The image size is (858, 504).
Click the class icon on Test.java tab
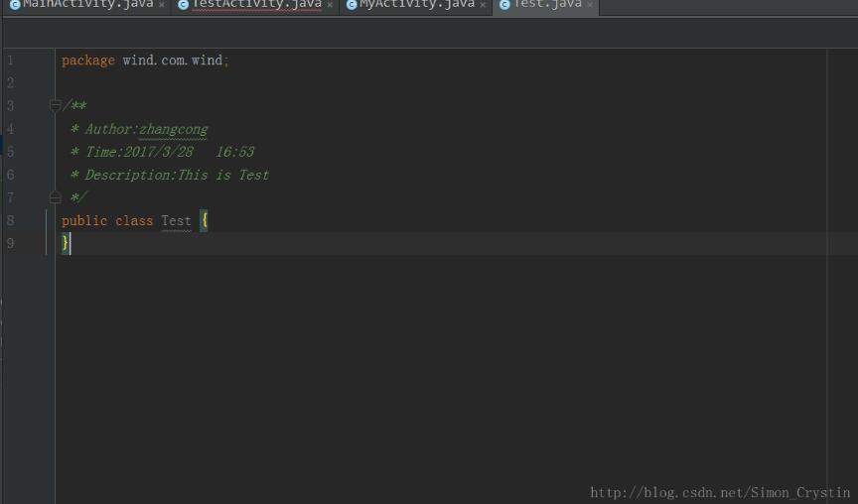[x=504, y=5]
